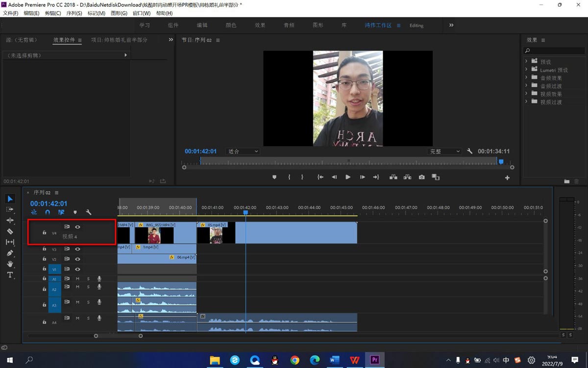Click the effects panel search field
588x368 pixels.
pyautogui.click(x=556, y=51)
